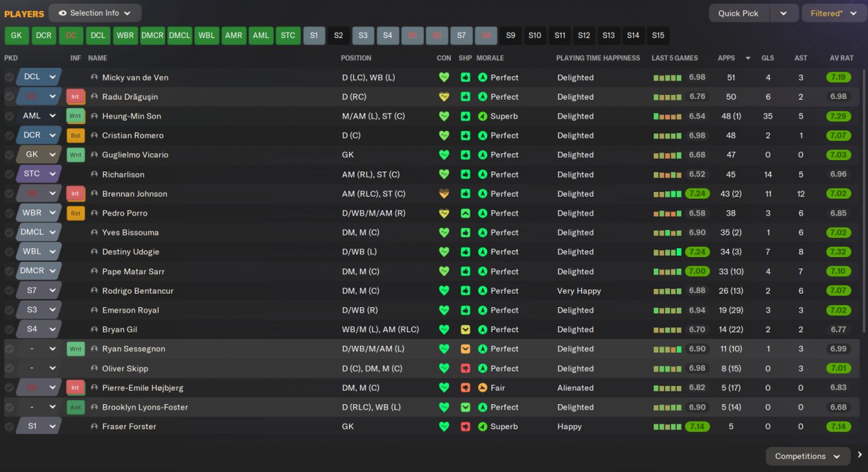Screen dimensions: 868x472
Task: Click the contract heart icon for Destiny Udogie
Action: click(444, 252)
